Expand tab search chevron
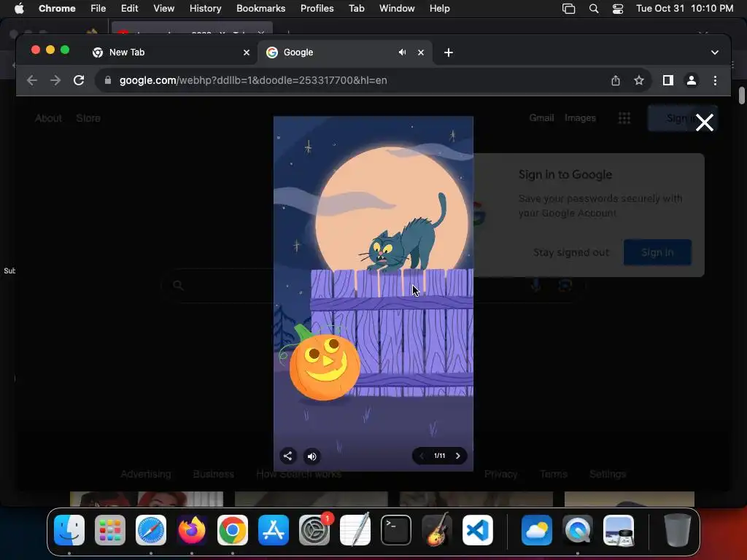Screen dimensions: 747x560 (x=715, y=52)
